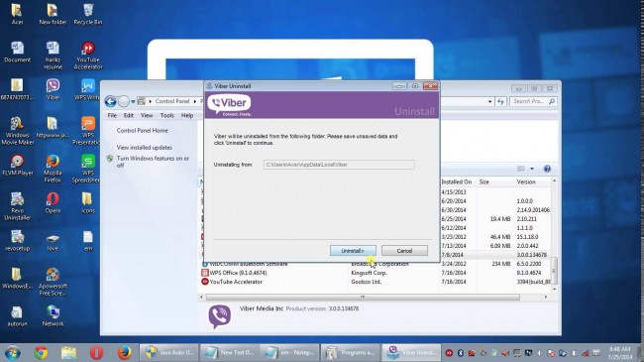
Task: Open the New folder desktop icon
Action: point(53,14)
